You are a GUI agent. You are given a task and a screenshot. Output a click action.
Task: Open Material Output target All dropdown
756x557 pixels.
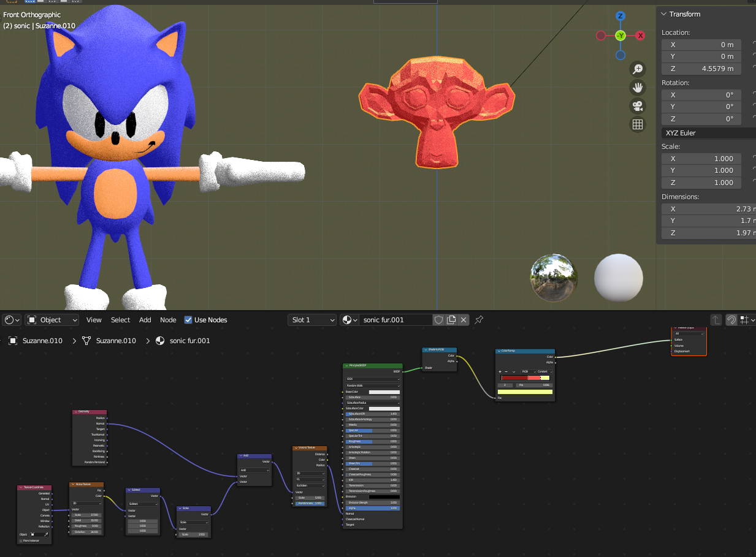point(689,334)
